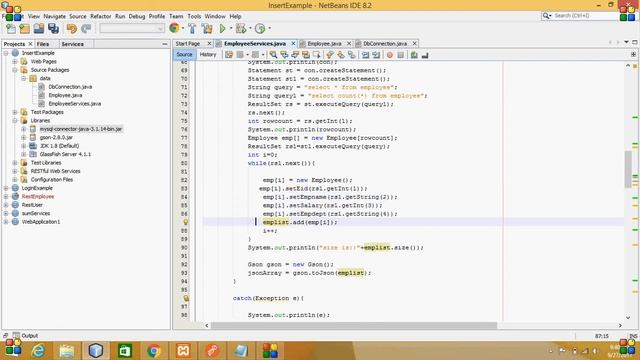Minimize the Projects panel
Image resolution: width=640 pixels, height=360 pixels.
point(165,44)
